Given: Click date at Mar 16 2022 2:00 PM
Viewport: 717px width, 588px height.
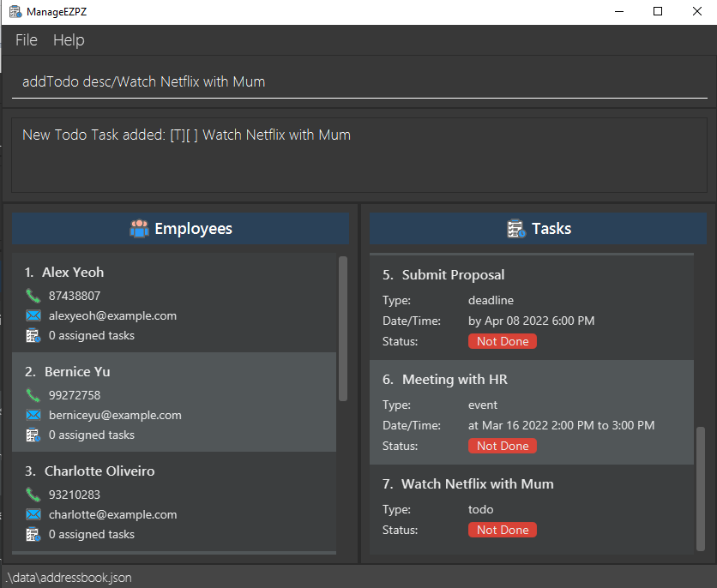Looking at the screenshot, I should point(561,426).
